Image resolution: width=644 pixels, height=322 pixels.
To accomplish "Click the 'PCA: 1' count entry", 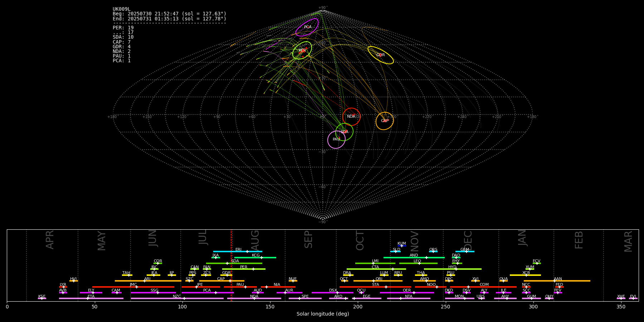I will click(122, 60).
